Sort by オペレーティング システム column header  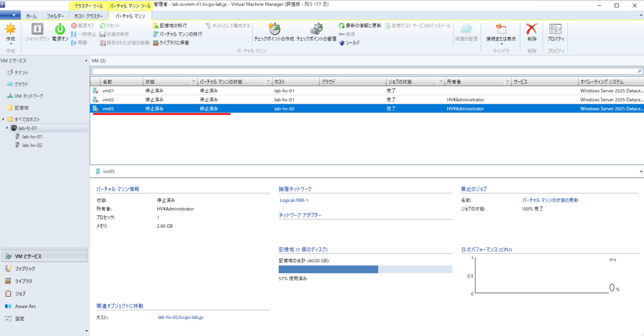tap(611, 82)
